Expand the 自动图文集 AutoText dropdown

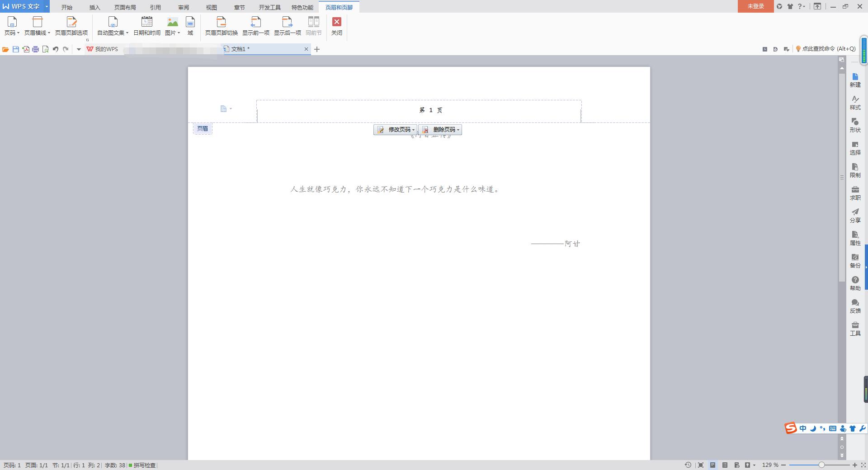pos(113,26)
